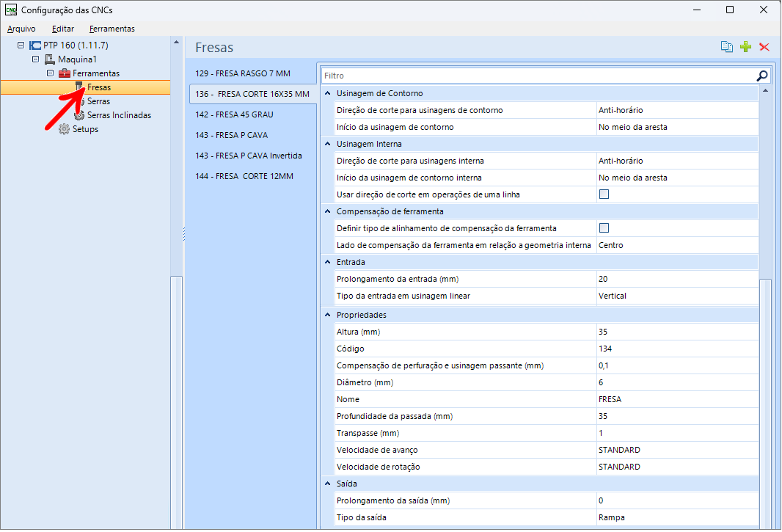Click scroll-up arrow of tree panel scrollbar
The image size is (782, 532).
[x=176, y=43]
